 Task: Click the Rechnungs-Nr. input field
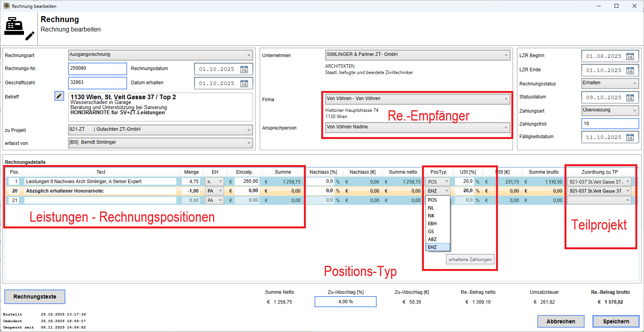pyautogui.click(x=97, y=69)
